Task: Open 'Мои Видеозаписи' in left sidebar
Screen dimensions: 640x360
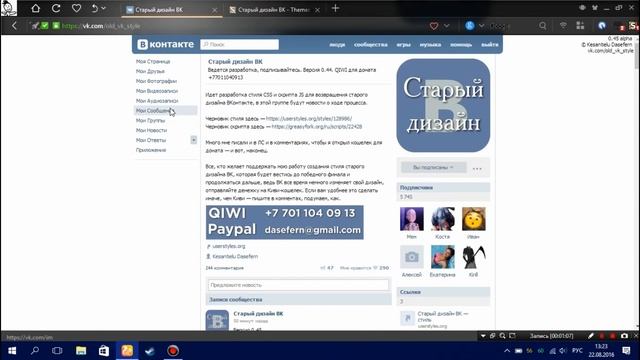Action: coord(157,91)
